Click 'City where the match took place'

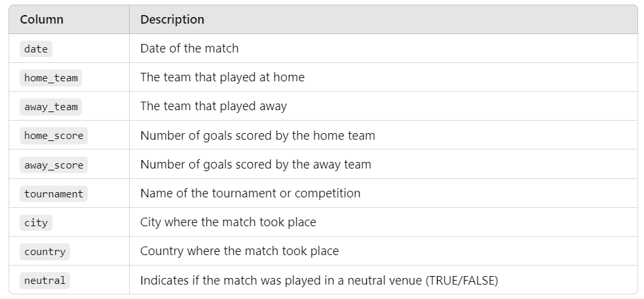coord(228,222)
